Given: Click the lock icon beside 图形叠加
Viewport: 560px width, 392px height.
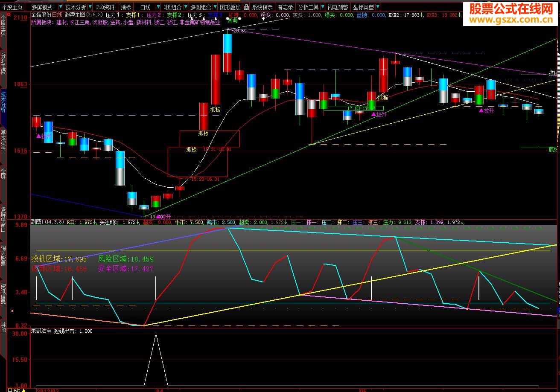Looking at the screenshot, I should point(246,7).
